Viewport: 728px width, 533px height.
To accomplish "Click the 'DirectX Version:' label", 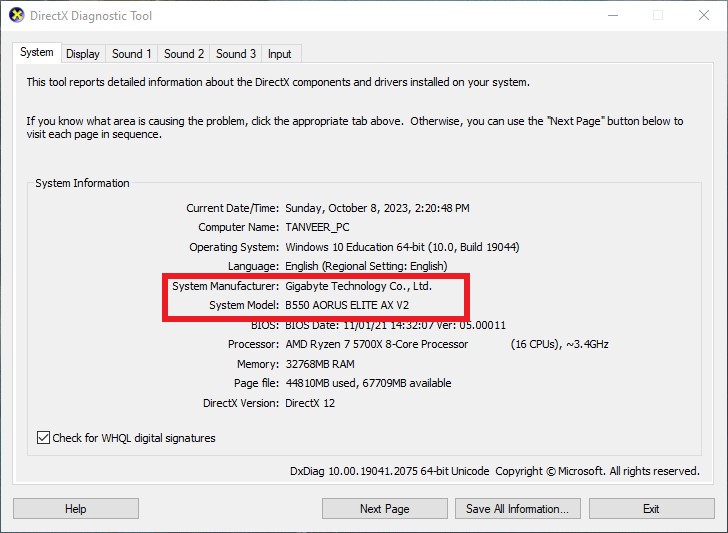I will click(241, 403).
